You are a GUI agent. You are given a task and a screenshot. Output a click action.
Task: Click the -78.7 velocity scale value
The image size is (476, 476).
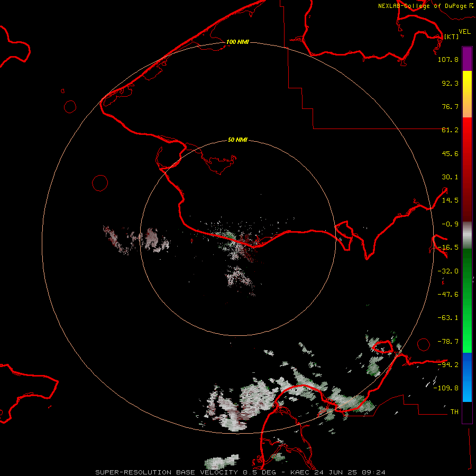pyautogui.click(x=448, y=342)
